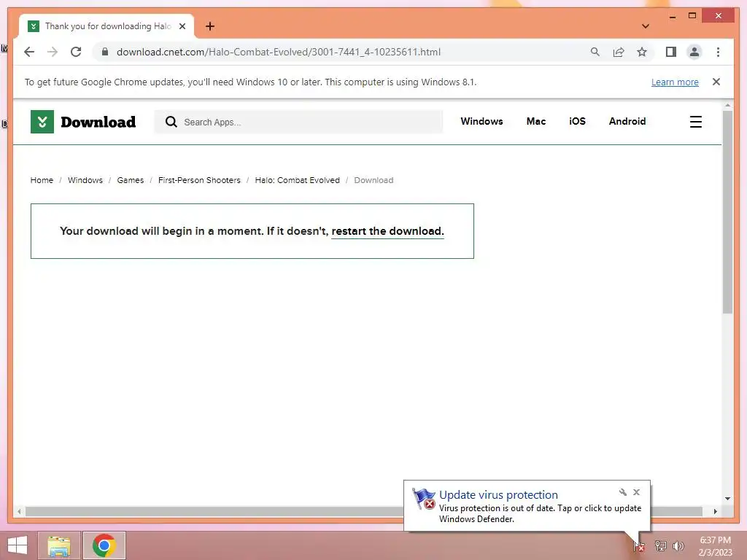Share this page using the share icon
Screen dimensions: 747x560
coord(619,52)
